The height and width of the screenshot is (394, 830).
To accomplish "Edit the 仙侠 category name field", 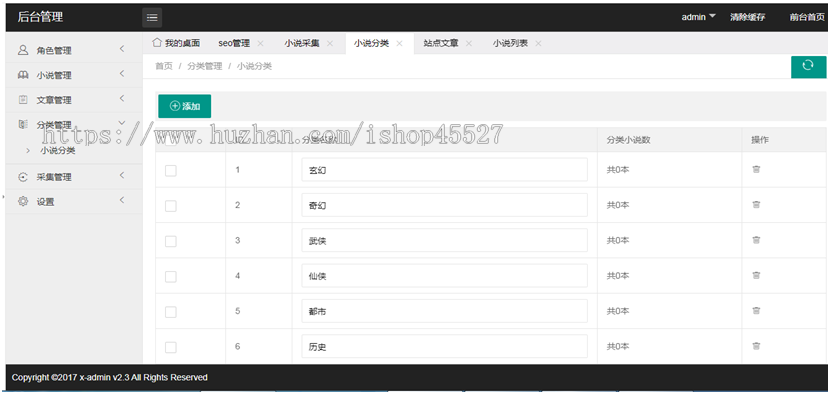I will coord(445,276).
